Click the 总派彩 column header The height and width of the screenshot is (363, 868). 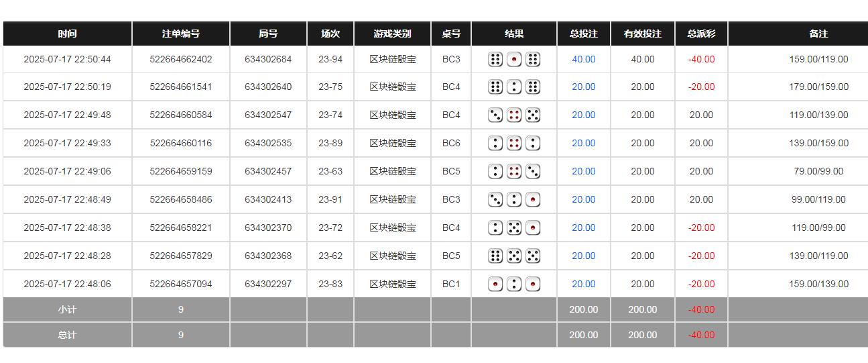coord(701,34)
